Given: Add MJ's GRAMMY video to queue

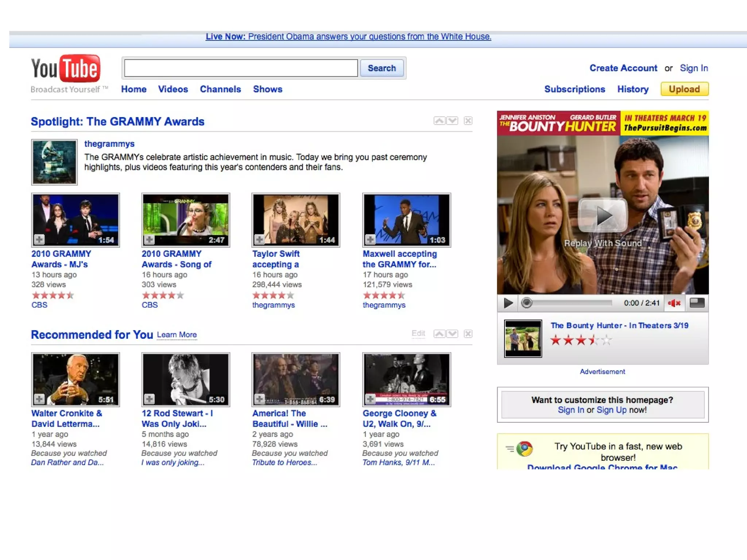Looking at the screenshot, I should [x=39, y=240].
